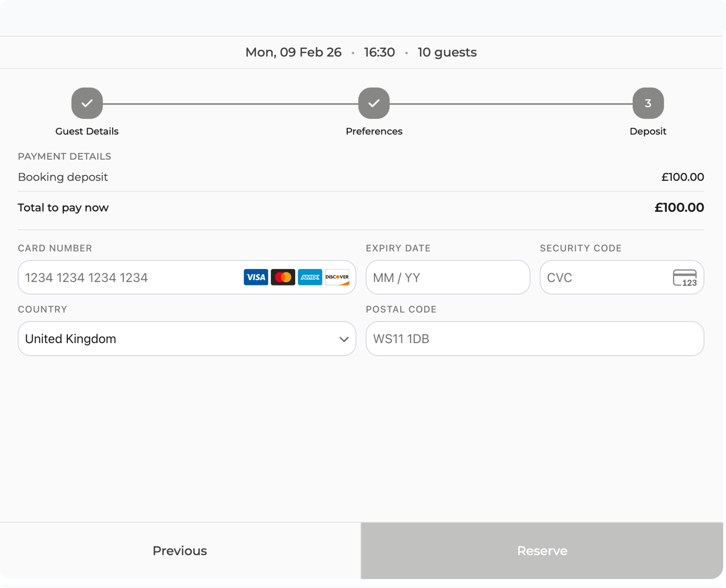
Task: Click the Visa card logo
Action: coord(256,277)
